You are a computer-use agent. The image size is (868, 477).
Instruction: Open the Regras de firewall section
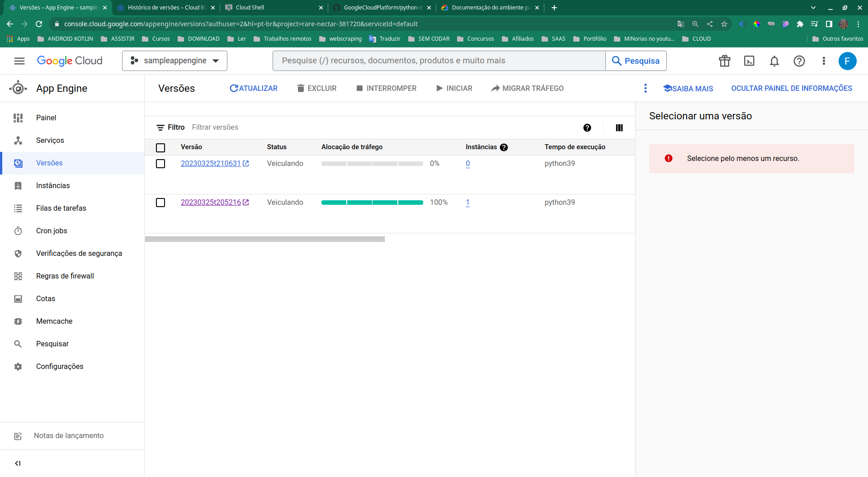click(65, 276)
